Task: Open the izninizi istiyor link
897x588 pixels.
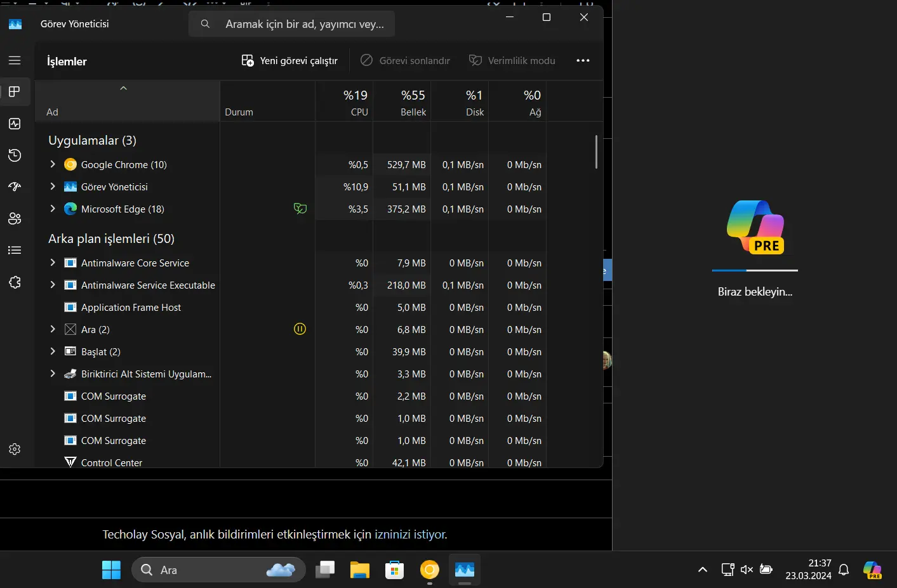Action: pyautogui.click(x=409, y=535)
